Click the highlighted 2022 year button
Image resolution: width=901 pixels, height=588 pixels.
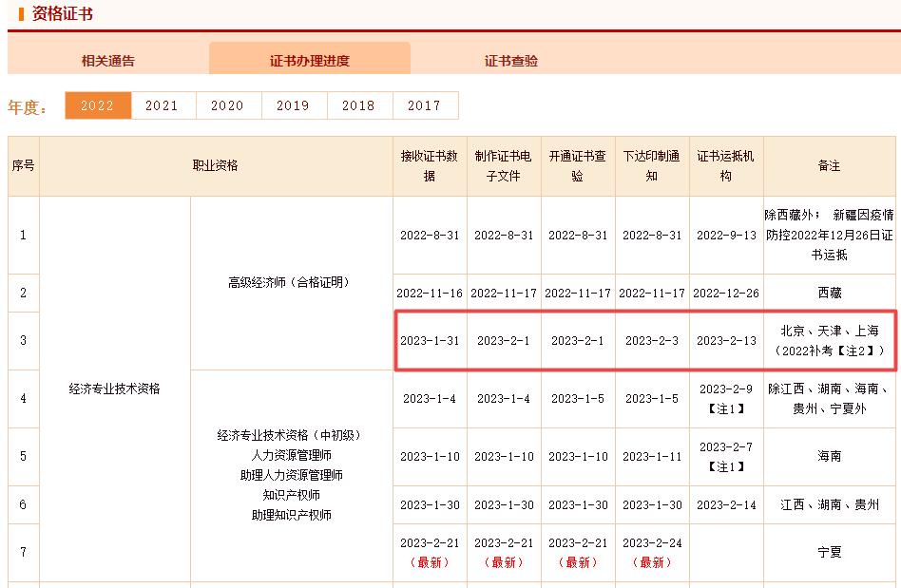97,105
